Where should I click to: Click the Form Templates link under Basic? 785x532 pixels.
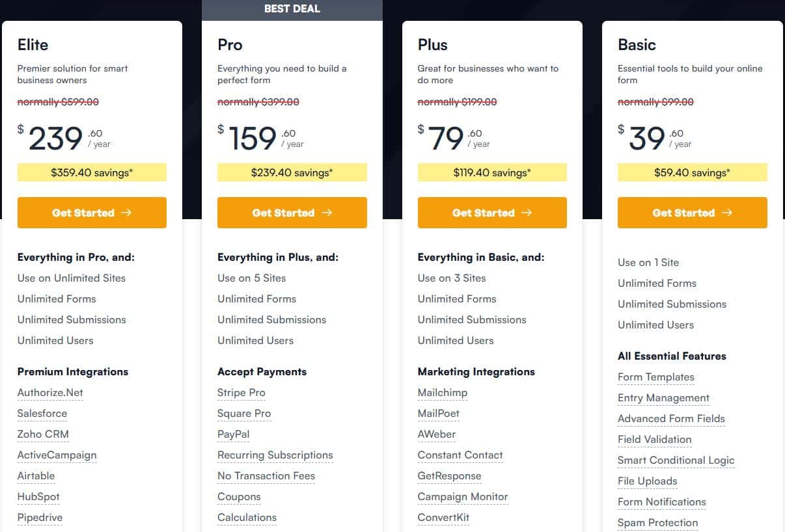655,377
